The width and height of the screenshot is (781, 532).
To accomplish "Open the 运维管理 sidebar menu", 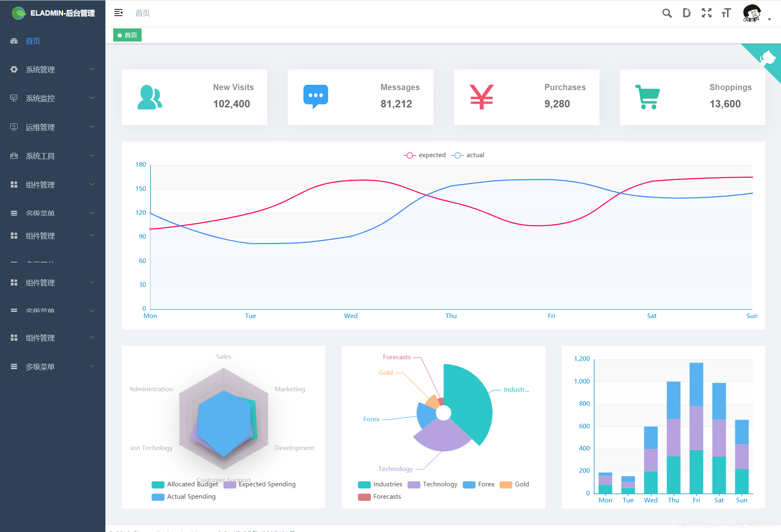I will click(53, 127).
